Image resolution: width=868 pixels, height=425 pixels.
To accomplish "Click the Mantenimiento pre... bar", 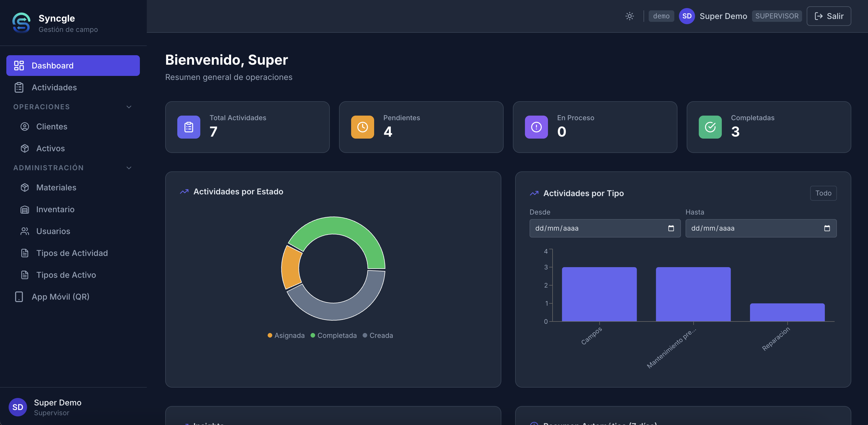I will click(693, 294).
